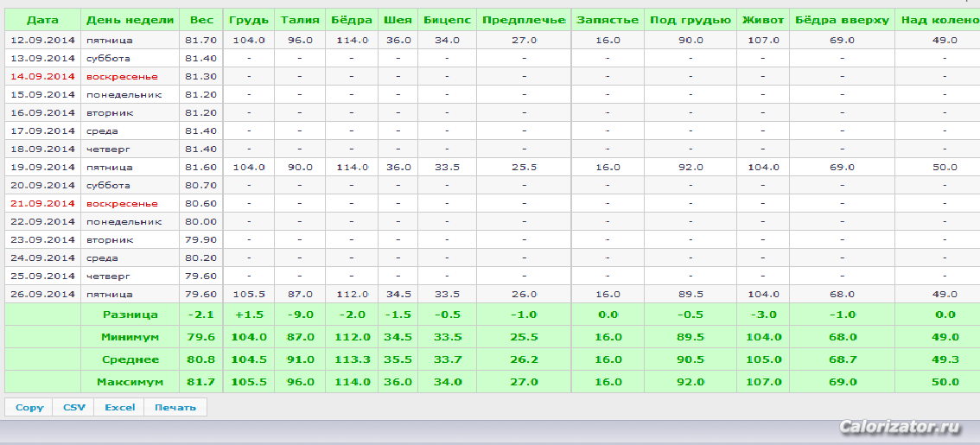The height and width of the screenshot is (445, 980).
Task: Sort by the Шея column header
Action: click(398, 20)
